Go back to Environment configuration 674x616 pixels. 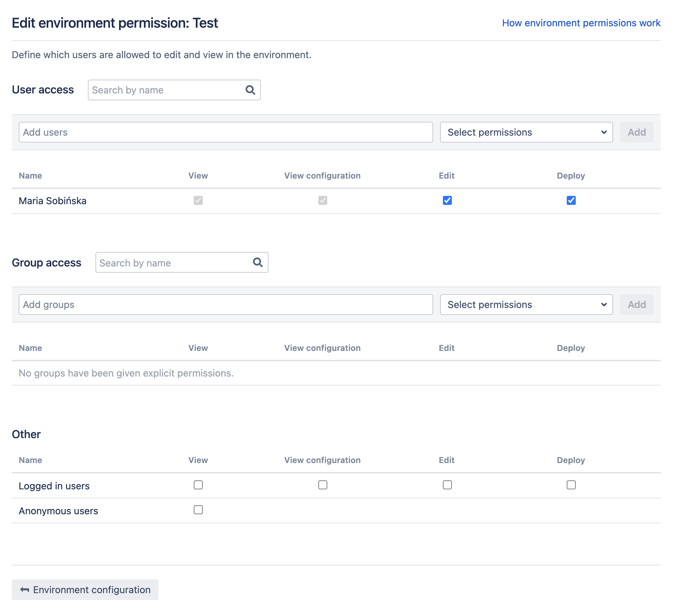coord(85,590)
